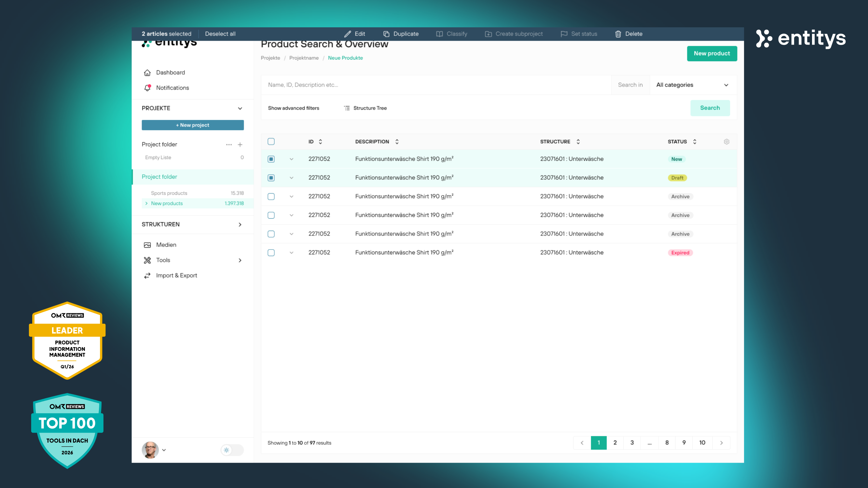Screen dimensions: 868x488
Task: Open Structure Tree view
Action: pos(365,108)
